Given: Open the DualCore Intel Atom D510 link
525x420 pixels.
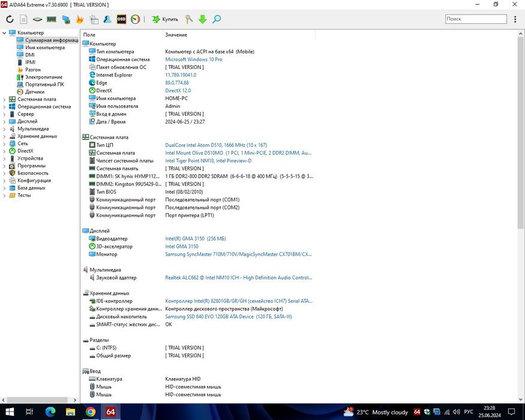Looking at the screenshot, I should point(216,145).
